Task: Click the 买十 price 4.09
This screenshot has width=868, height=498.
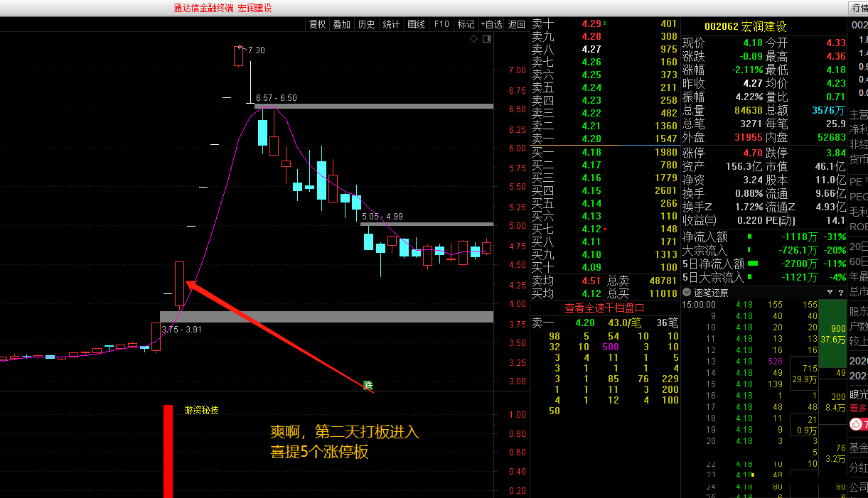Action: (x=591, y=267)
